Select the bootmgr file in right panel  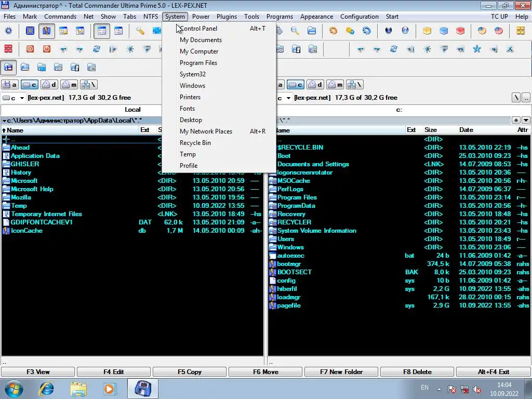(x=399, y=264)
